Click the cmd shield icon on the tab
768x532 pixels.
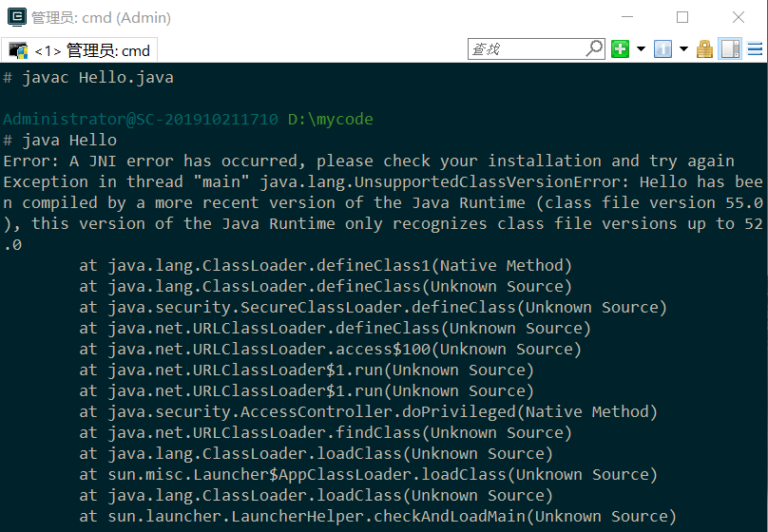19,50
